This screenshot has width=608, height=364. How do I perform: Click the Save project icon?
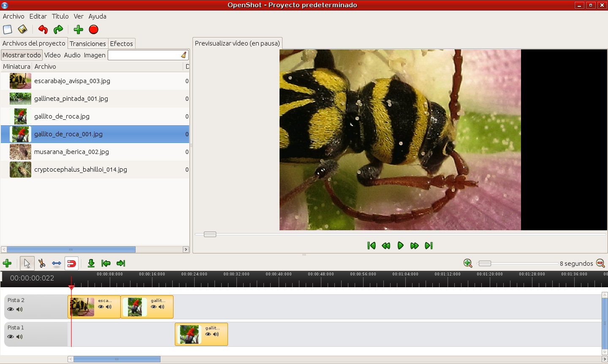pos(22,30)
